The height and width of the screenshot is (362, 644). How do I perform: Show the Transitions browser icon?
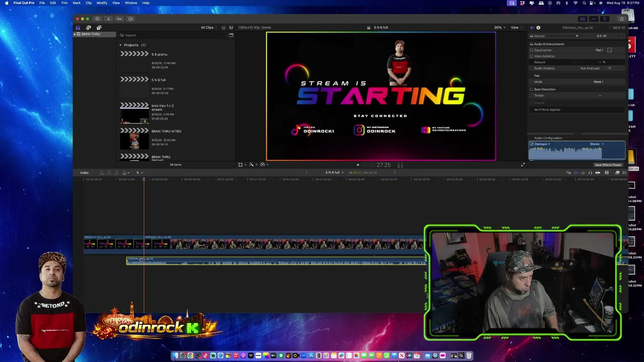coord(624,173)
